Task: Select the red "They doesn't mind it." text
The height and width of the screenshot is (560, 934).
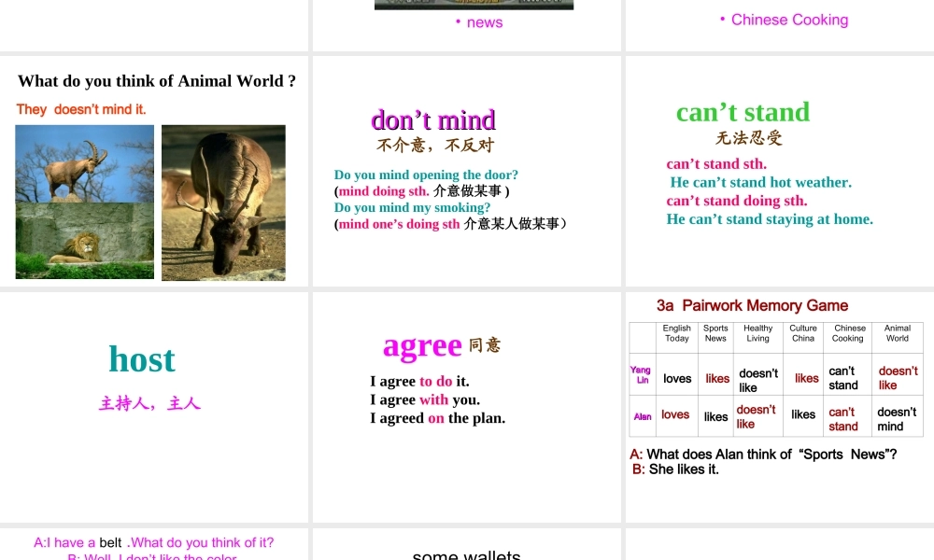Action: click(x=81, y=109)
